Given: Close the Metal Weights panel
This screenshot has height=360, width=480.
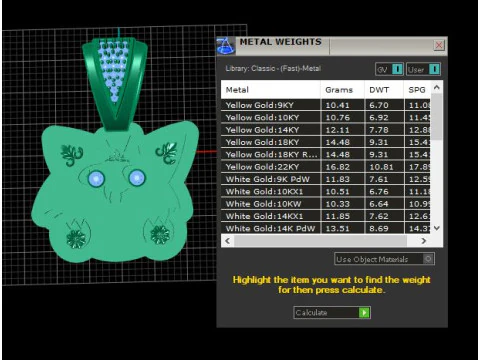Looking at the screenshot, I should pyautogui.click(x=439, y=45).
